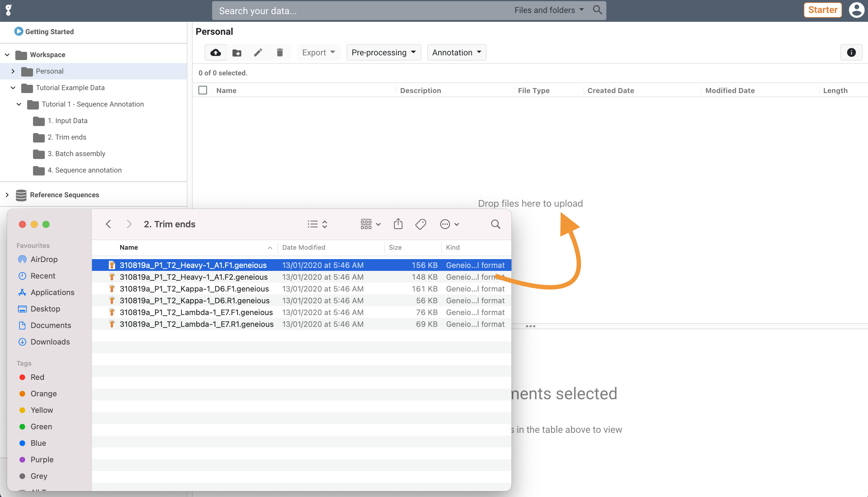Expand the Reference Sequences chevron

(7, 195)
